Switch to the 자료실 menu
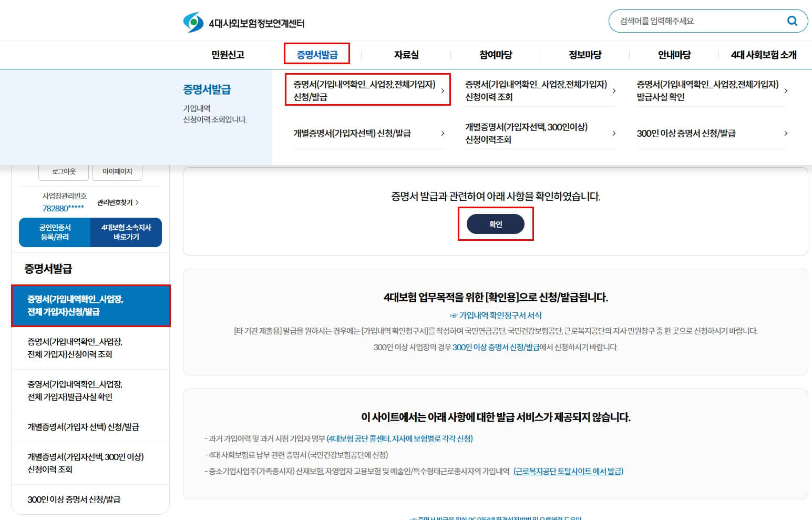The width and height of the screenshot is (812, 520). [x=406, y=54]
